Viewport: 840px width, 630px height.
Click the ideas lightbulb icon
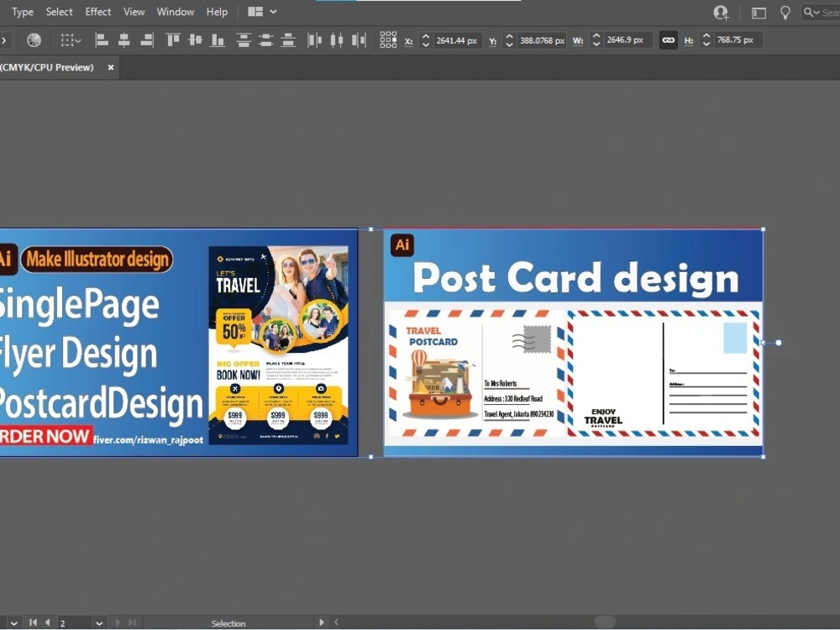click(x=785, y=12)
